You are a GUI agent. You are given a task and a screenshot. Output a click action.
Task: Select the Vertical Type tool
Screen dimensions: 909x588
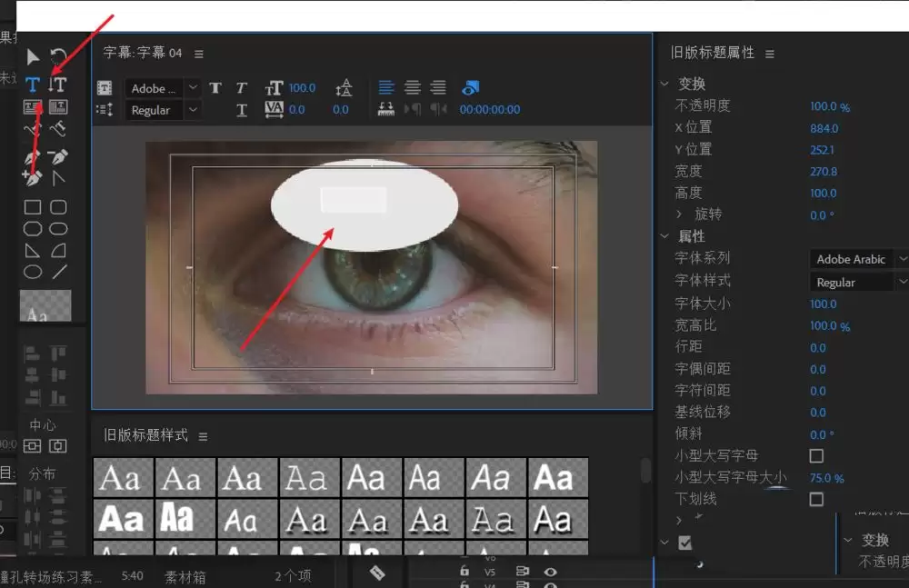pyautogui.click(x=57, y=85)
